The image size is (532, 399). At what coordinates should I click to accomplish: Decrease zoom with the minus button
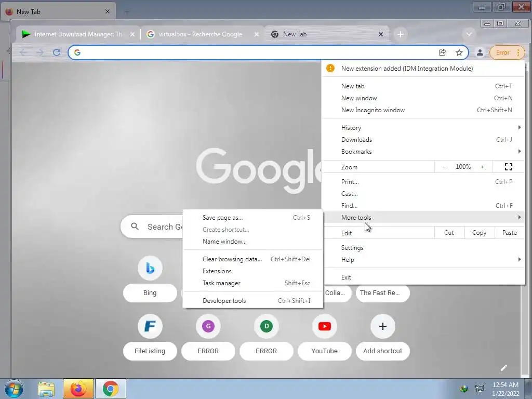[444, 167]
